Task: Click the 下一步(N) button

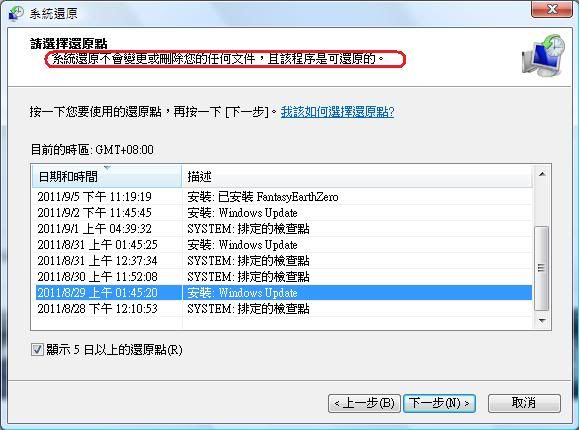Action: (x=439, y=403)
